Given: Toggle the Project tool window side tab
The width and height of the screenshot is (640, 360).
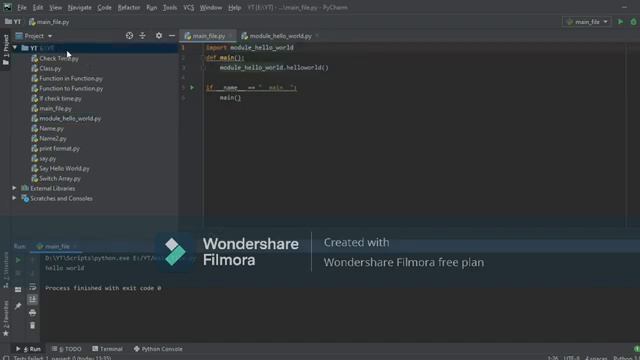Looking at the screenshot, I should (x=5, y=50).
